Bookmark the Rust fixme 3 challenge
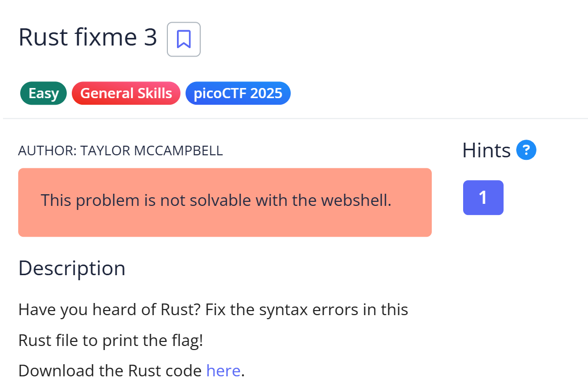This screenshot has width=588, height=390. 184,39
